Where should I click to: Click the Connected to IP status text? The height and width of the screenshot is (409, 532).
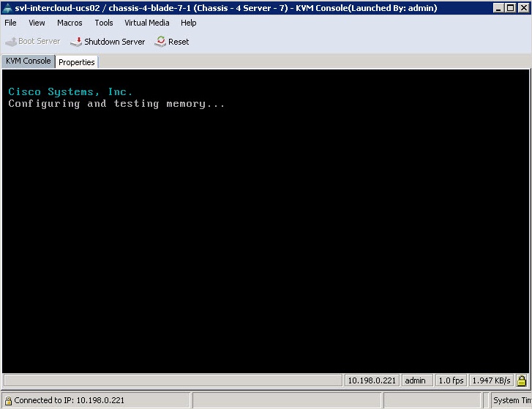tap(70, 400)
